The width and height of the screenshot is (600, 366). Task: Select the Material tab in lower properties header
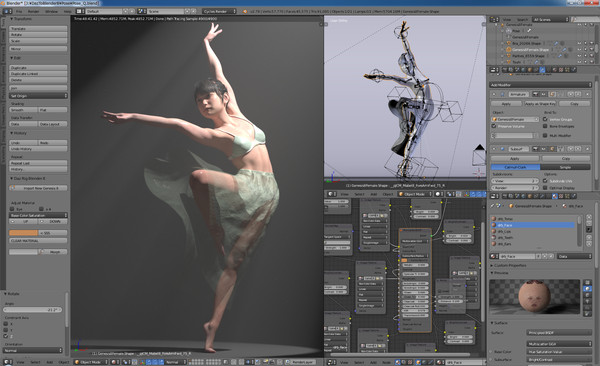pos(554,196)
